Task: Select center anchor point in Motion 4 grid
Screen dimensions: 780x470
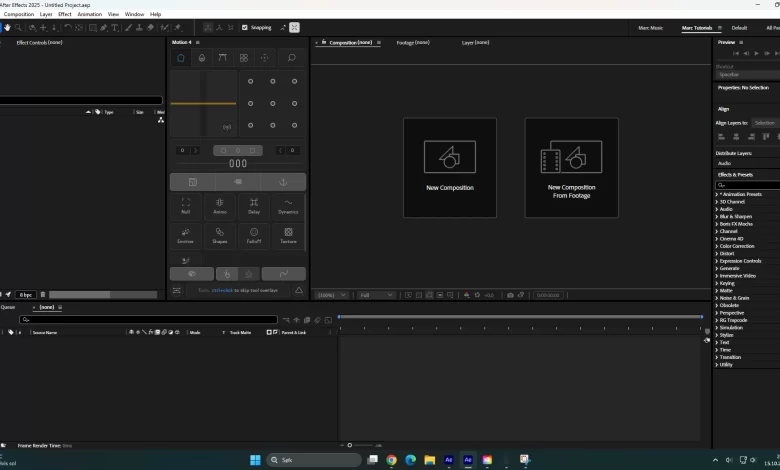Action: [x=273, y=103]
